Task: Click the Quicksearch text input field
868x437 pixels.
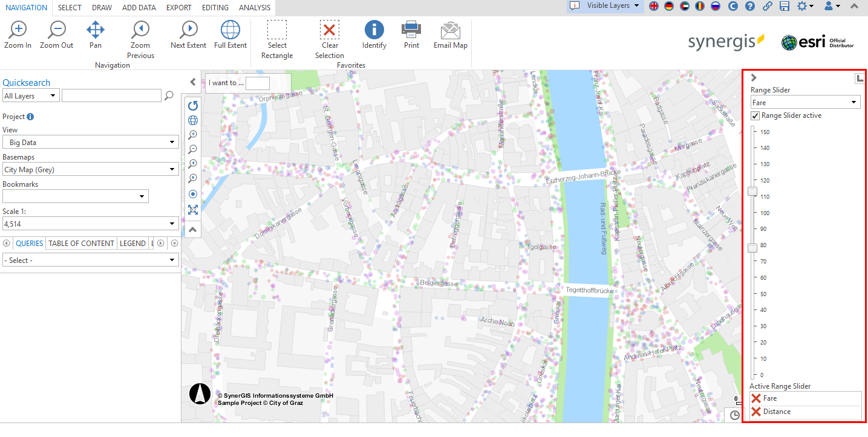Action: 111,95
